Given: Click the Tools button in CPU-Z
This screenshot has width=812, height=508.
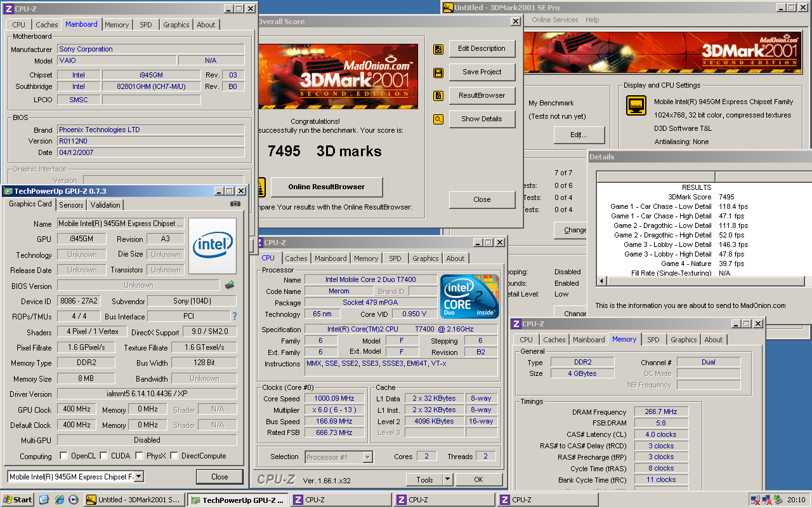Looking at the screenshot, I should pos(424,479).
